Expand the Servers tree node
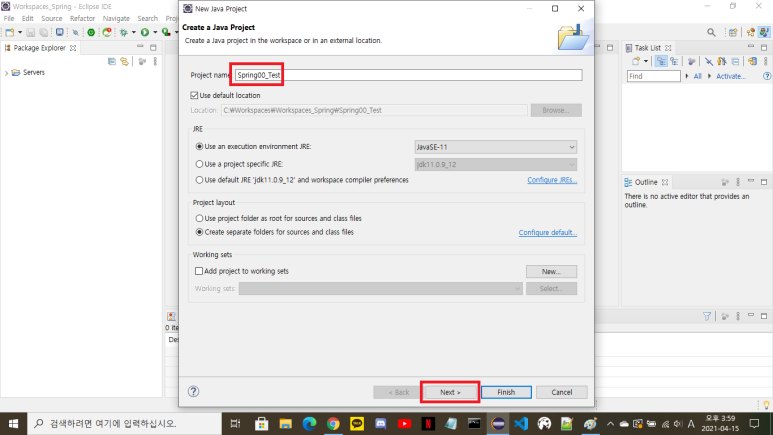Image resolution: width=773 pixels, height=435 pixels. coord(6,73)
